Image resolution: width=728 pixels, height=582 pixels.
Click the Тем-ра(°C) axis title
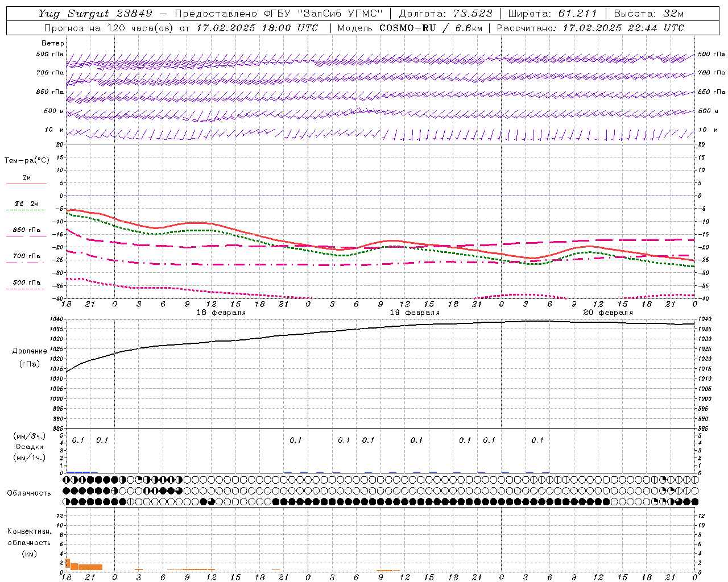(27, 161)
